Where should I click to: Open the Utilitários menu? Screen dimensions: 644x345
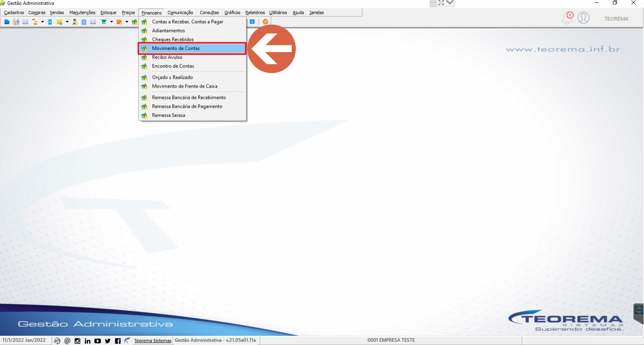[278, 13]
